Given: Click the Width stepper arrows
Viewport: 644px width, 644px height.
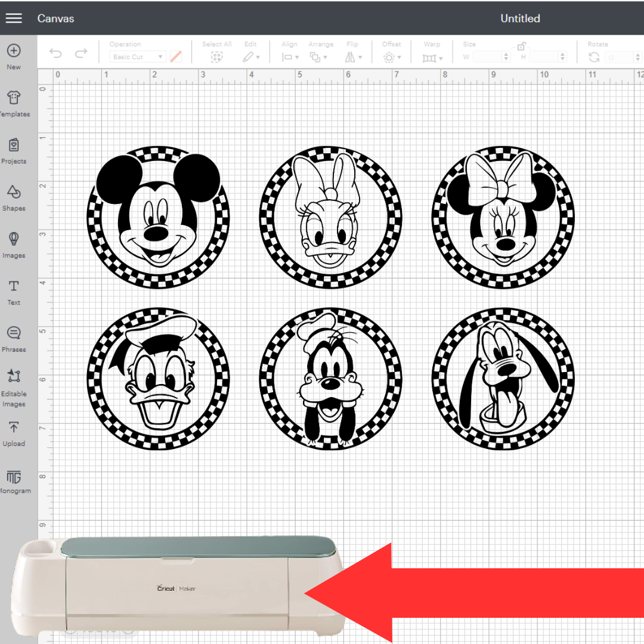Looking at the screenshot, I should point(506,57).
